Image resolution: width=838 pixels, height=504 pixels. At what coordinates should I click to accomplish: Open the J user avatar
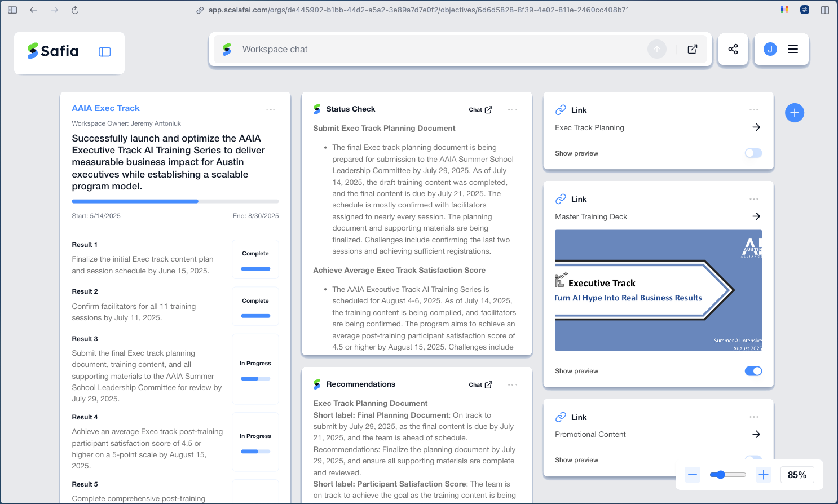[x=770, y=50]
